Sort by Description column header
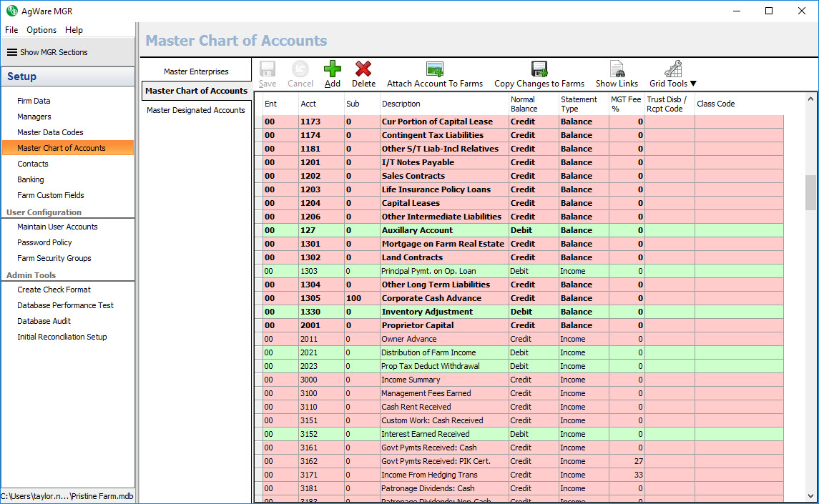 401,104
